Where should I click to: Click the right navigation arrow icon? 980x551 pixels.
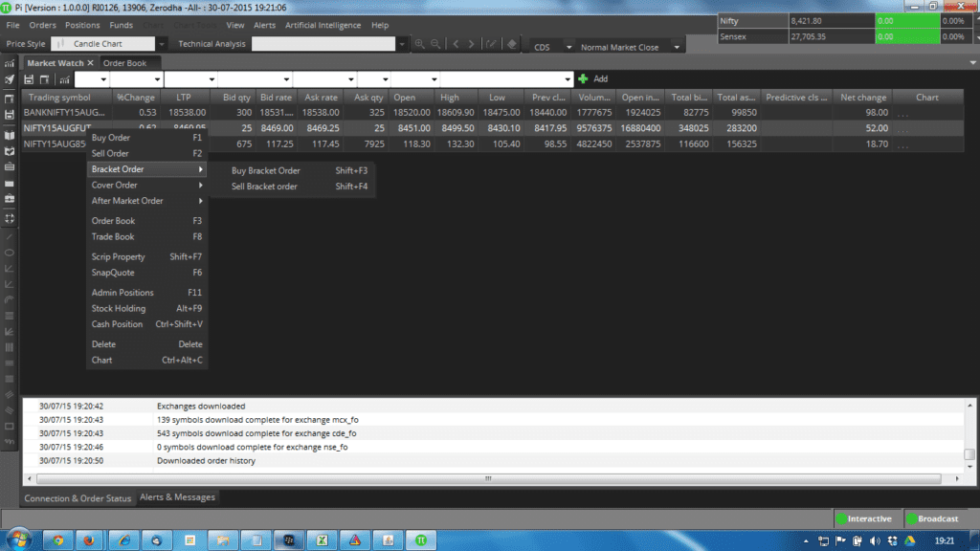472,43
